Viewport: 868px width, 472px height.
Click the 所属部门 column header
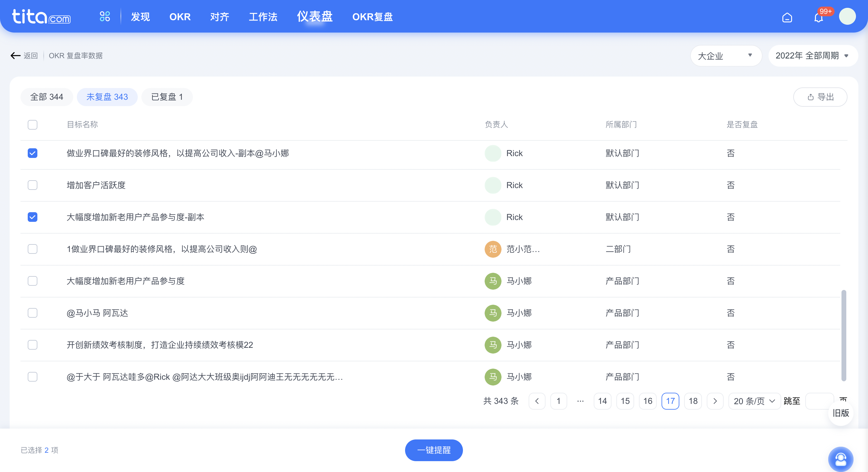[x=621, y=125]
